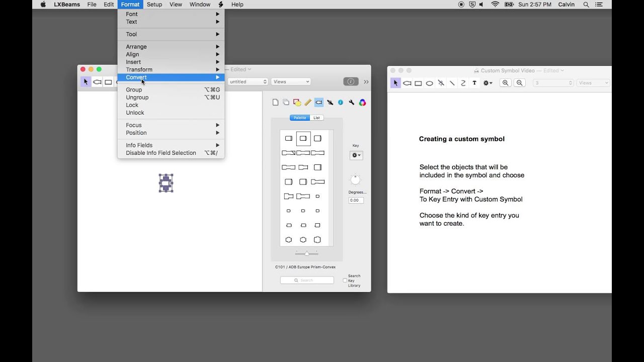This screenshot has height=362, width=644.
Task: Open Text submenu
Action: pos(171,22)
